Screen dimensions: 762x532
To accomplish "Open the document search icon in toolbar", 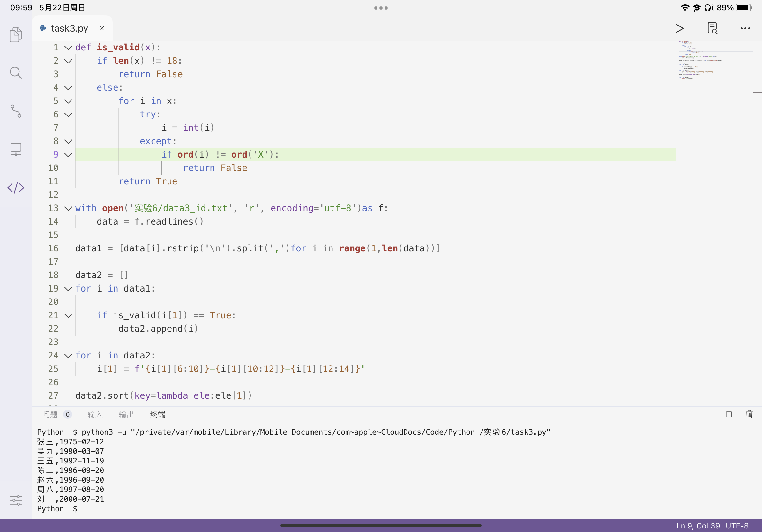I will (712, 28).
